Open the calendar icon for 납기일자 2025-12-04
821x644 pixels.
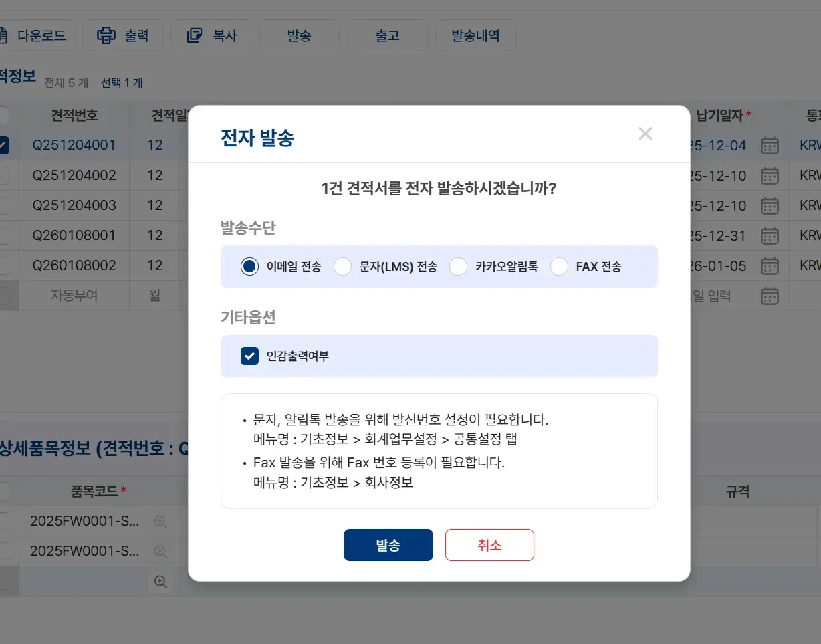(x=769, y=146)
